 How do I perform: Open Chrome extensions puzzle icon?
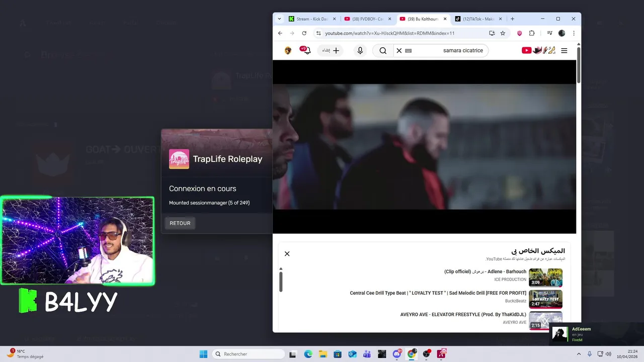pyautogui.click(x=532, y=33)
